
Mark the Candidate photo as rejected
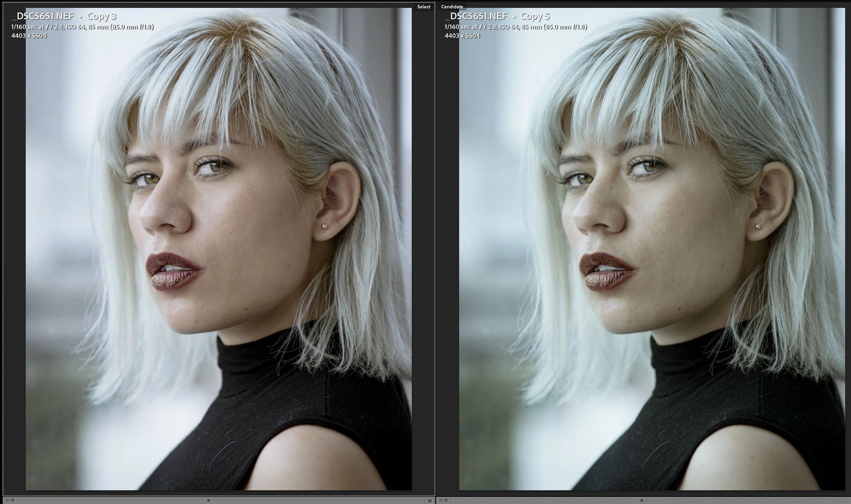click(x=446, y=500)
